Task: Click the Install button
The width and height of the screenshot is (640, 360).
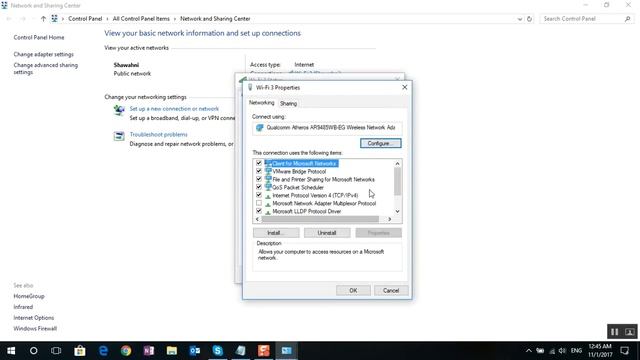Action: (276, 233)
